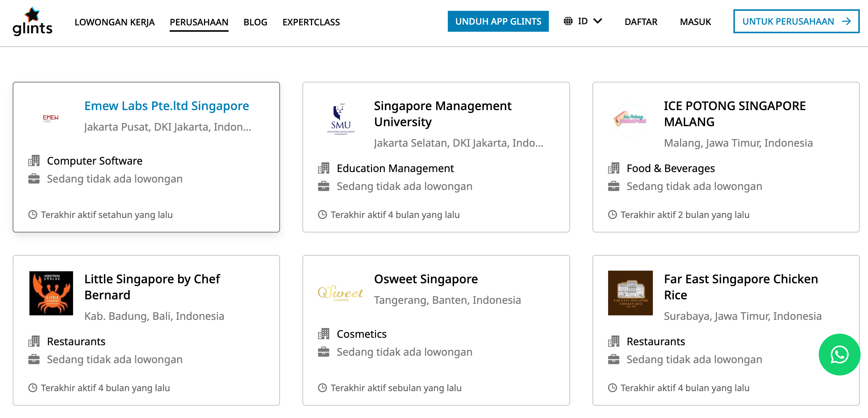Click 'Terakhir aktif 2 bulan yang lalu'
Image resolution: width=868 pixels, height=418 pixels.
click(685, 215)
